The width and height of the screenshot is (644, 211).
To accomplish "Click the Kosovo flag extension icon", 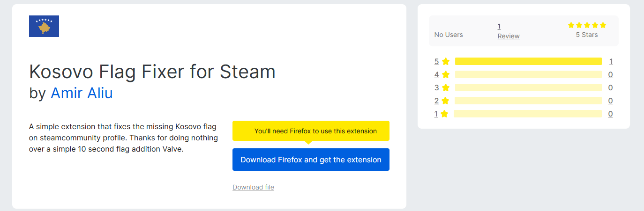I will click(44, 26).
